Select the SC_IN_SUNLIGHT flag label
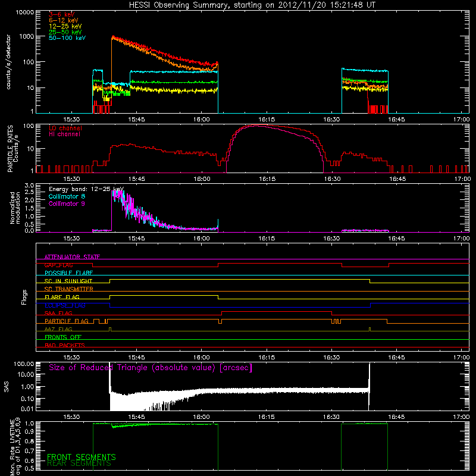The image size is (476, 476). 68,281
